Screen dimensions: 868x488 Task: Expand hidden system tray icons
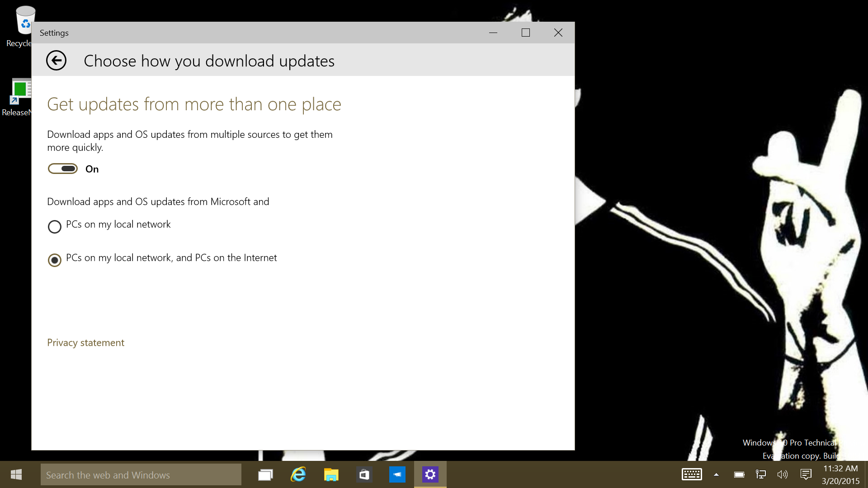tap(716, 474)
